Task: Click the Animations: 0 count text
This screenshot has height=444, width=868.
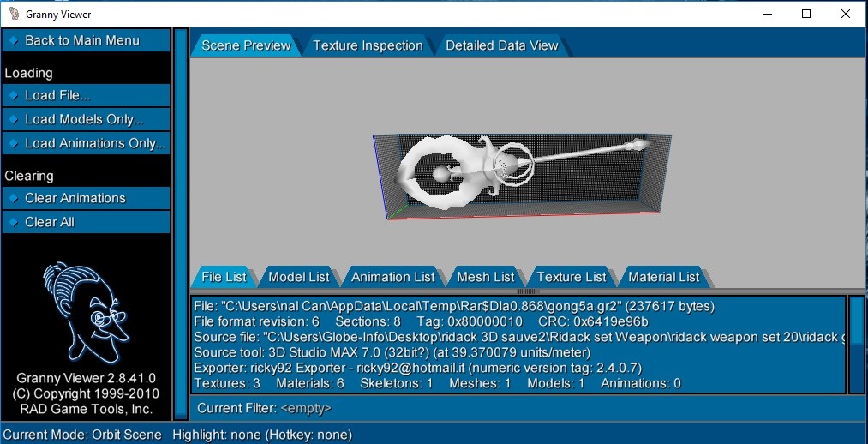Action: click(640, 383)
